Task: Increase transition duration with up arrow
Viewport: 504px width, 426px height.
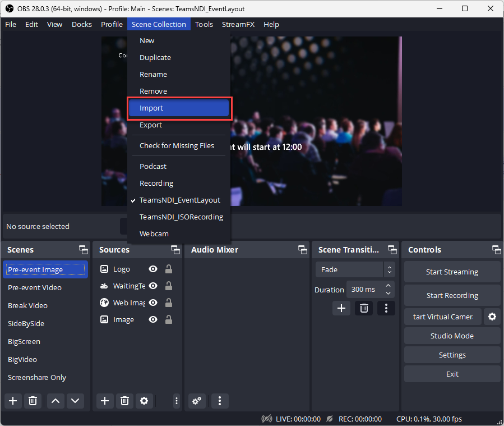Action: click(x=389, y=286)
